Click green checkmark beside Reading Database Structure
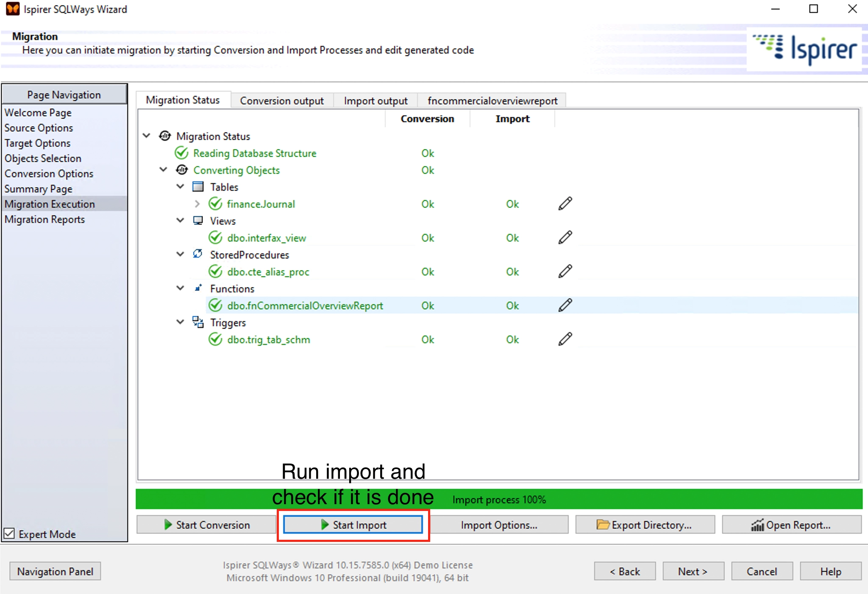The height and width of the screenshot is (594, 868). point(181,153)
